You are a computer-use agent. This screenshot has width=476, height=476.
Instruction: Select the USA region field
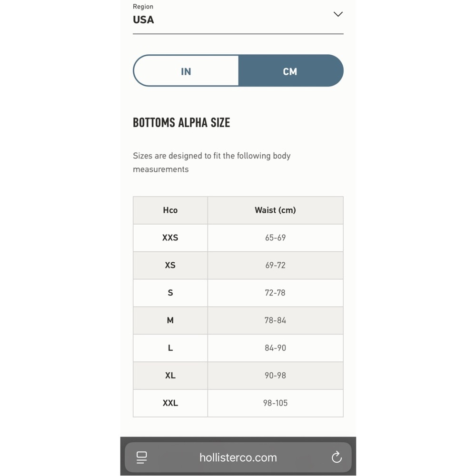click(238, 17)
